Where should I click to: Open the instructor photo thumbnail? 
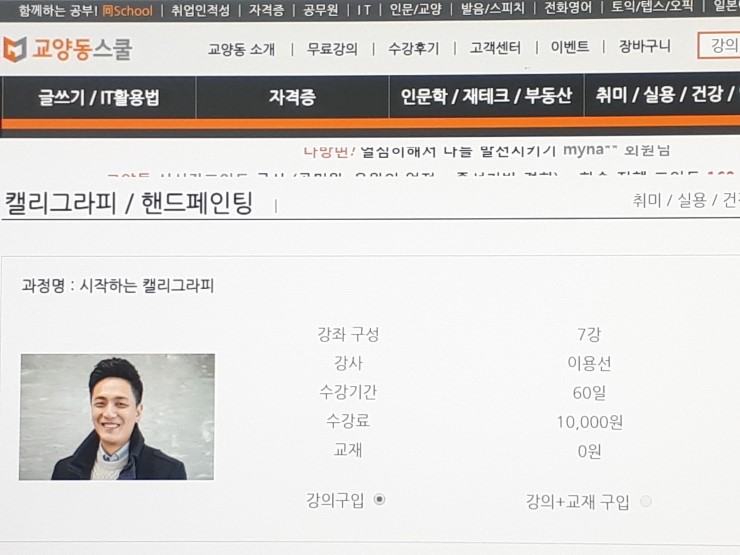pyautogui.click(x=117, y=417)
